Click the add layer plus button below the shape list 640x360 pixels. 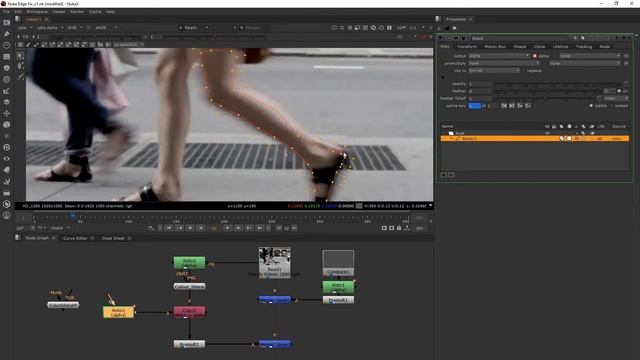pyautogui.click(x=444, y=175)
